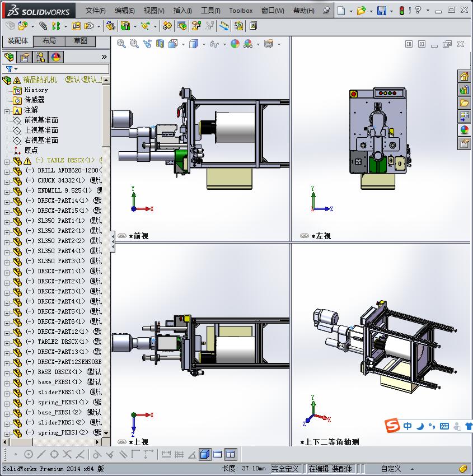Open the 文件(F) menu
Screen dimensions: 473x476
(96, 11)
